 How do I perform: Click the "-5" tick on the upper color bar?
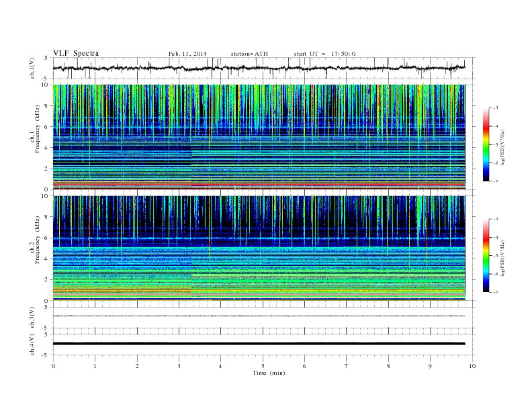pos(496,145)
